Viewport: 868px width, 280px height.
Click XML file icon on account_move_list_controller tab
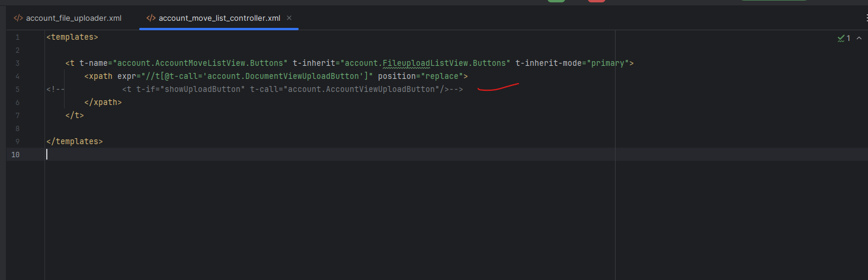(x=151, y=18)
